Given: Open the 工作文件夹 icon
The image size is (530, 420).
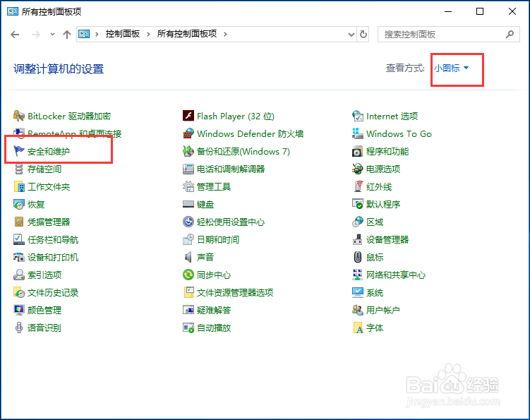Looking at the screenshot, I should (x=18, y=186).
